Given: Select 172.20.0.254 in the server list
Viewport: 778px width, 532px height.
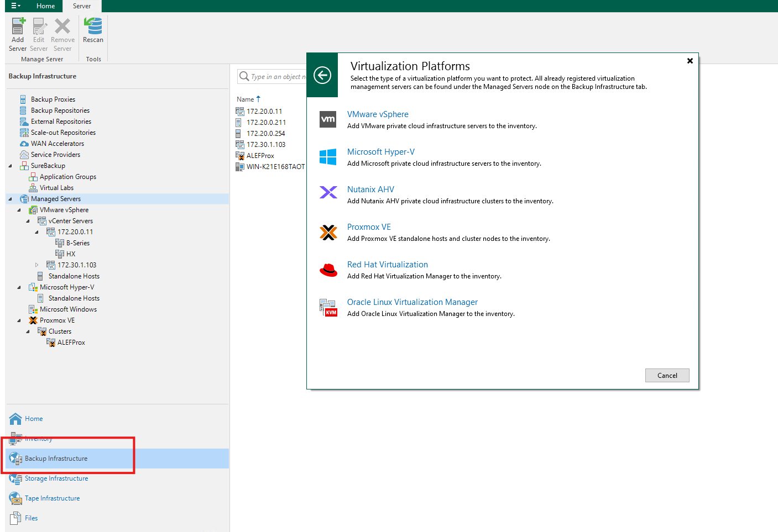Looking at the screenshot, I should 266,134.
